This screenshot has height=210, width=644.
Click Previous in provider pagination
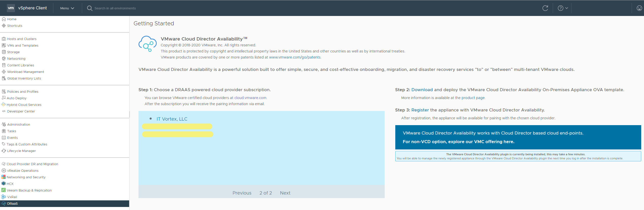[x=242, y=193]
